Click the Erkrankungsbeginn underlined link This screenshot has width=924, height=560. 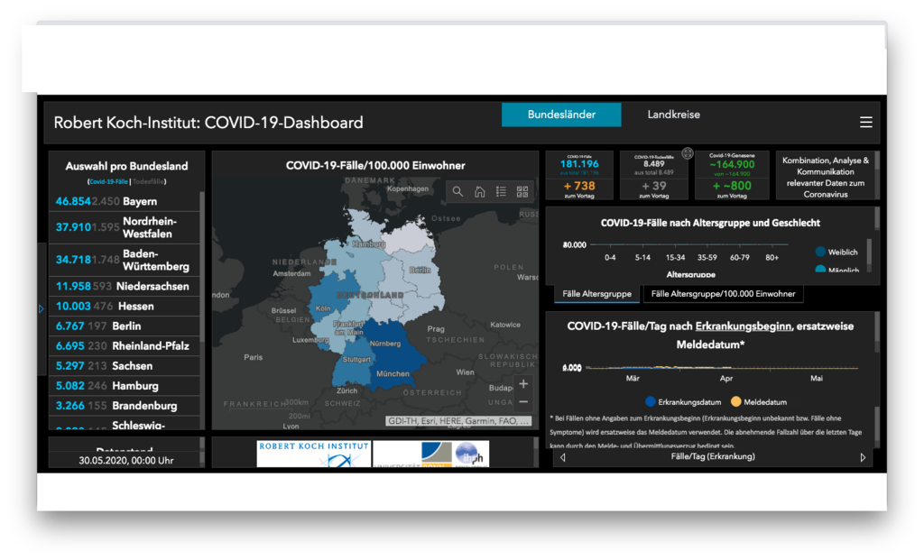(744, 326)
